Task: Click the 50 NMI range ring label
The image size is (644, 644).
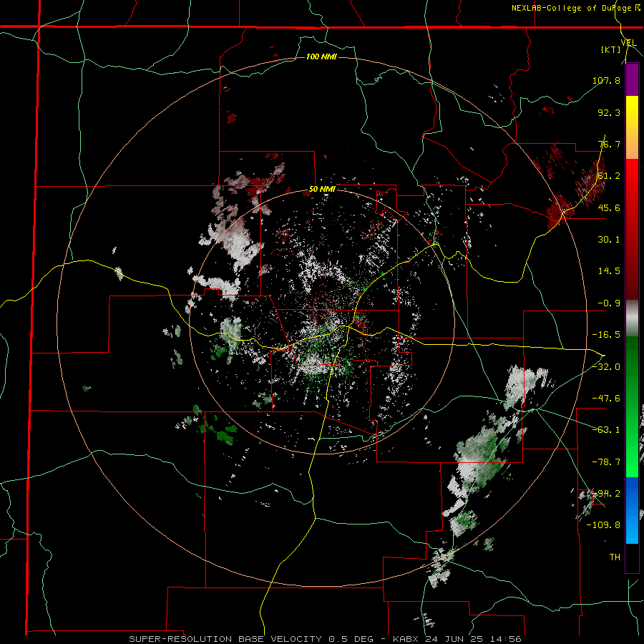Action: coord(322,190)
